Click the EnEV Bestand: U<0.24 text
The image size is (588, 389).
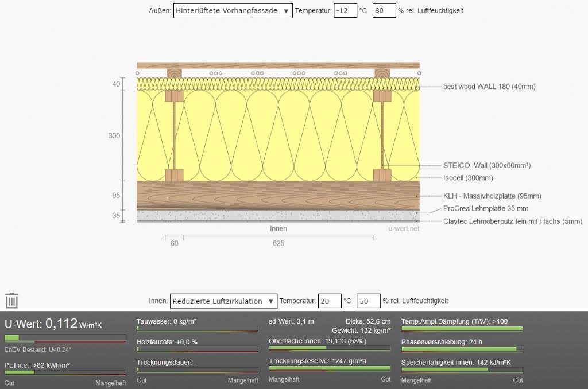click(37, 349)
